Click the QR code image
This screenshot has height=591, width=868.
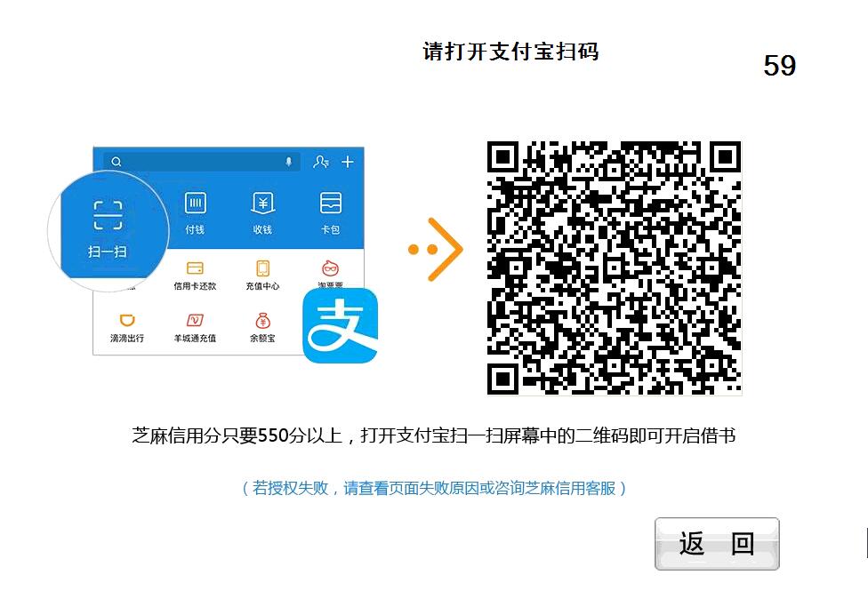pyautogui.click(x=614, y=268)
